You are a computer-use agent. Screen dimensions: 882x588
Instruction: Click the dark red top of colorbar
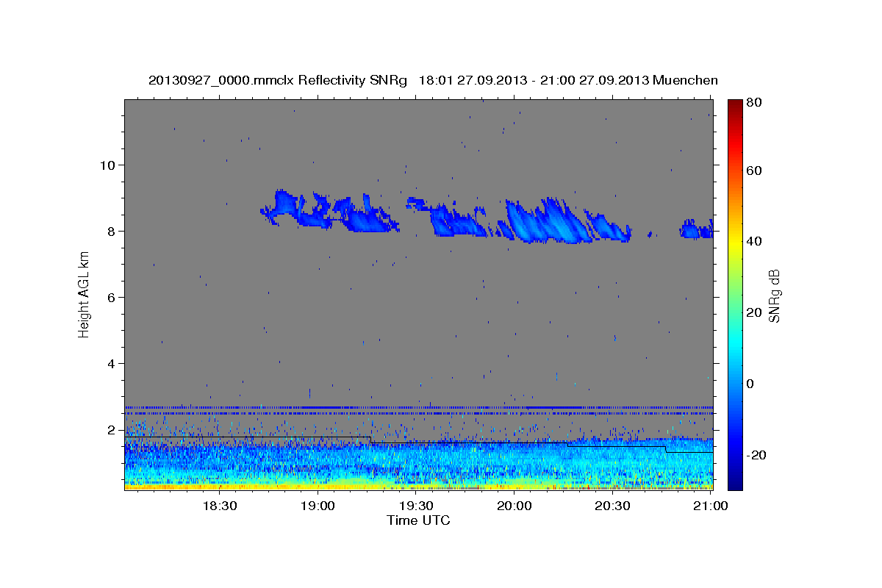(x=735, y=105)
